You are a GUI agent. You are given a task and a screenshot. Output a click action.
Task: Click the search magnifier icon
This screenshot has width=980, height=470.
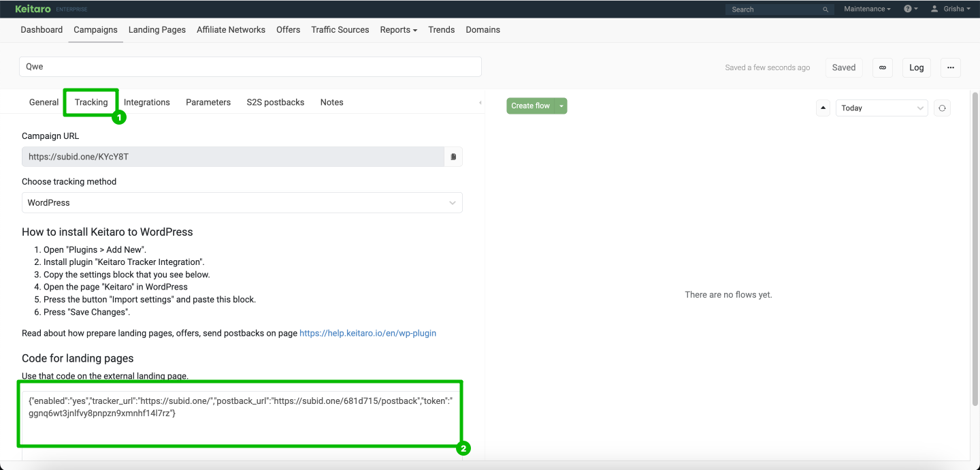pos(826,10)
